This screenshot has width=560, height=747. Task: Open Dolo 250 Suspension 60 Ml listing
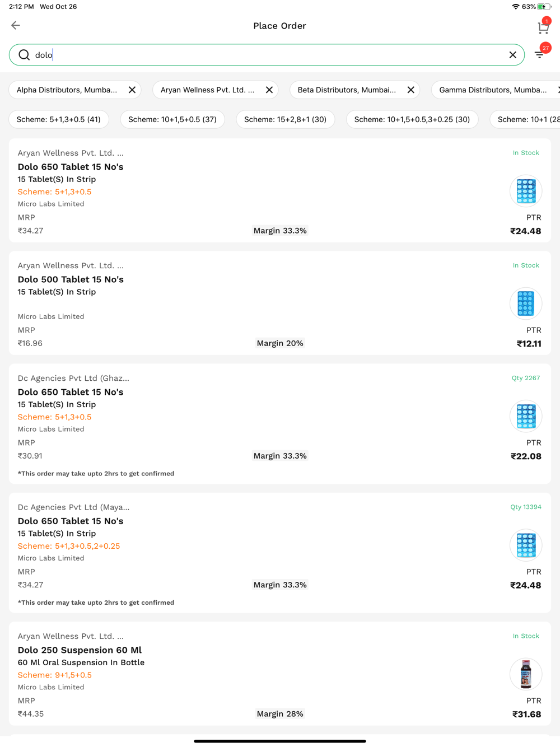80,650
